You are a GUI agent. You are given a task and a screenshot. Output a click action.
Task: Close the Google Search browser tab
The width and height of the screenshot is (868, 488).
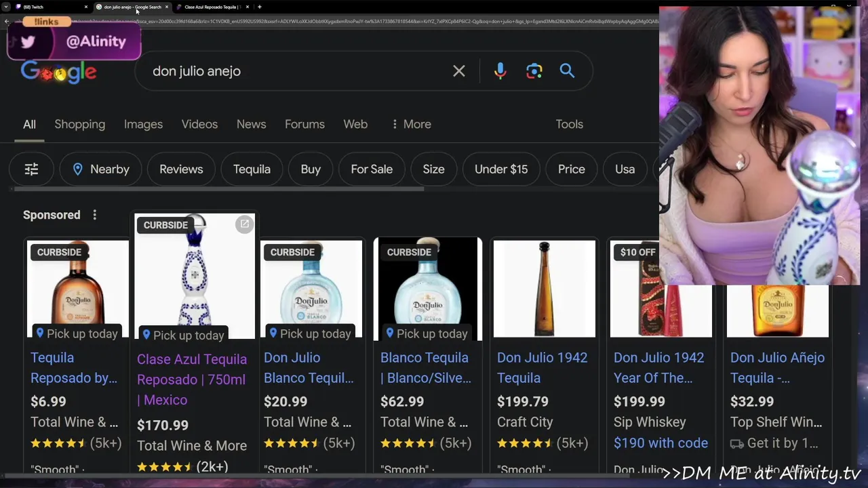coord(166,7)
